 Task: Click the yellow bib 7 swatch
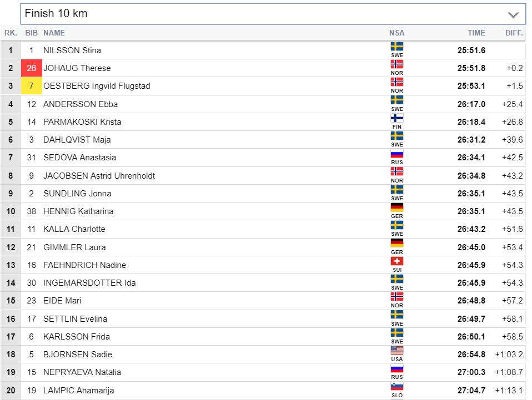pos(32,86)
